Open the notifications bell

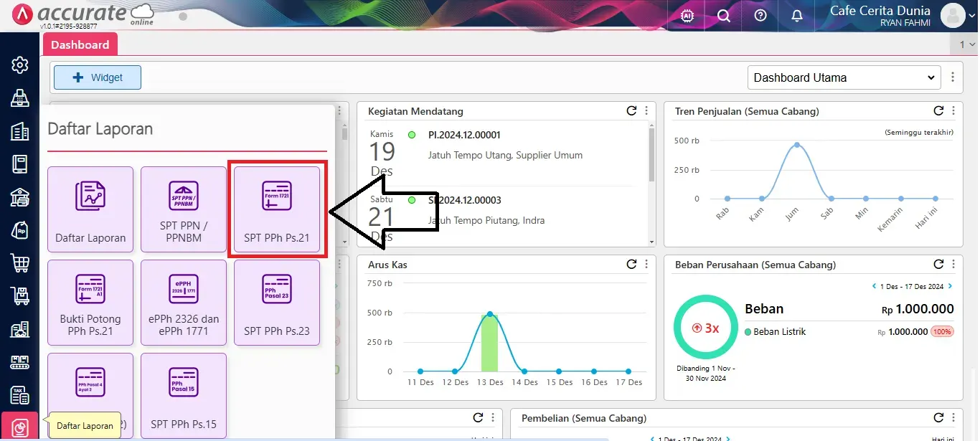796,15
